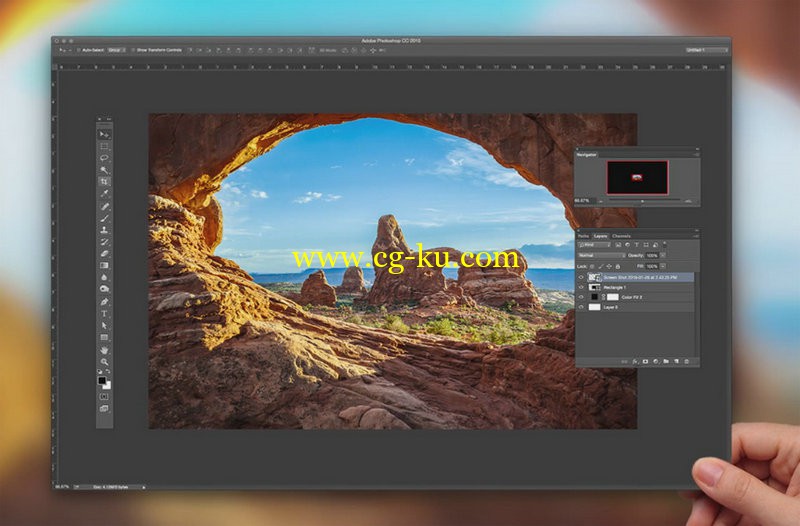Toggle lock image pixels brush icon
The image size is (800, 526).
[601, 266]
